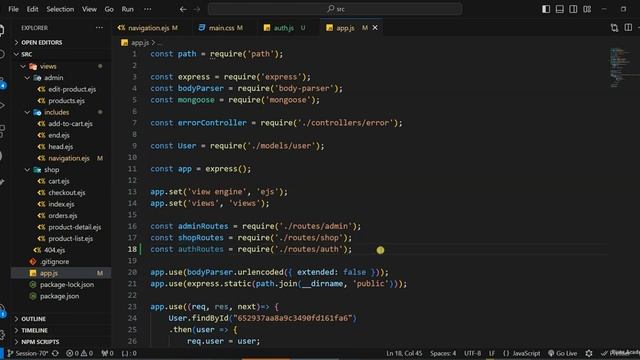Toggle primary side bar layout icon
The height and width of the screenshot is (360, 640).
tap(546, 9)
